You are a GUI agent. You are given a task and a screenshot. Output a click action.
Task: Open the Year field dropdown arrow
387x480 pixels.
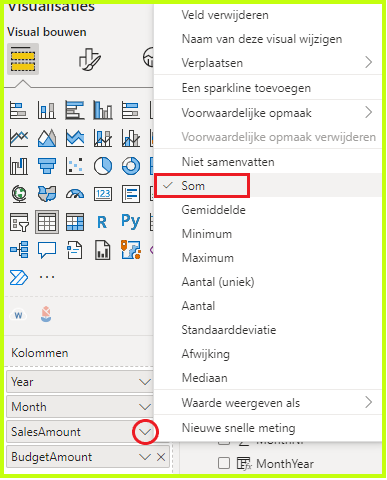pyautogui.click(x=145, y=382)
